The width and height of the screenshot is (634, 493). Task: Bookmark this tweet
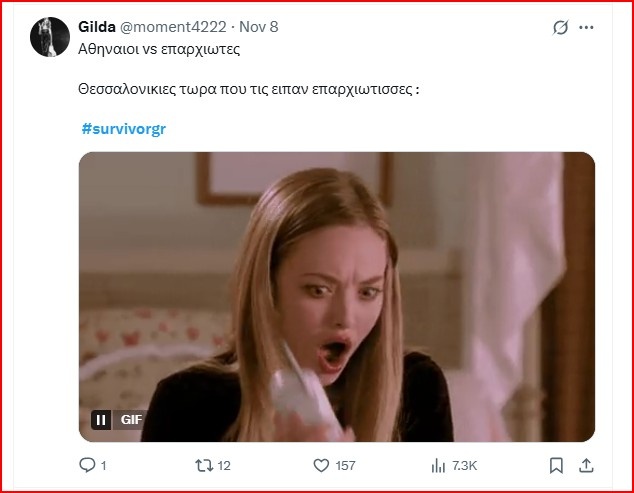556,465
